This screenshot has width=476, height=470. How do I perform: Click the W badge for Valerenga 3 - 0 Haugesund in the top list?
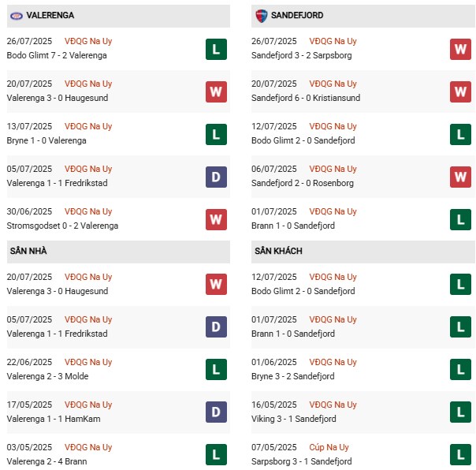216,91
